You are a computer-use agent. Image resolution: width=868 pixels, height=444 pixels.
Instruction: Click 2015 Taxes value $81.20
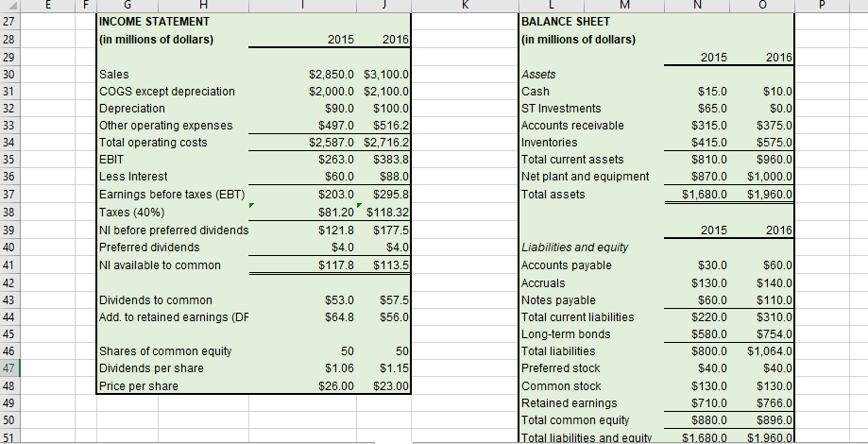[336, 212]
